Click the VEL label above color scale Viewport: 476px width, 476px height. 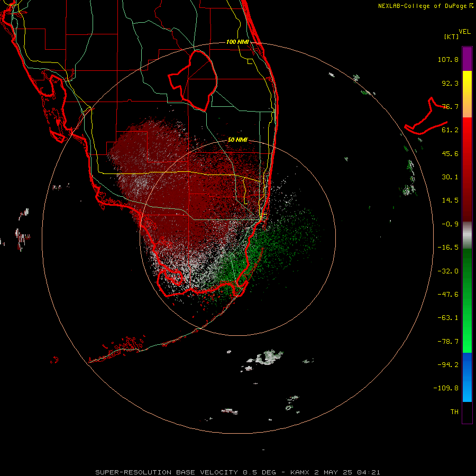[465, 32]
